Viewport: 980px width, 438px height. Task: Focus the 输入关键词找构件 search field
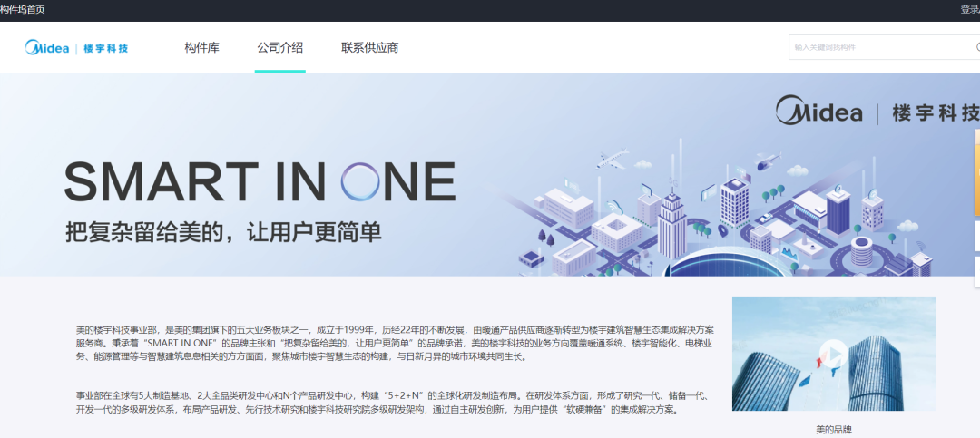pos(884,47)
